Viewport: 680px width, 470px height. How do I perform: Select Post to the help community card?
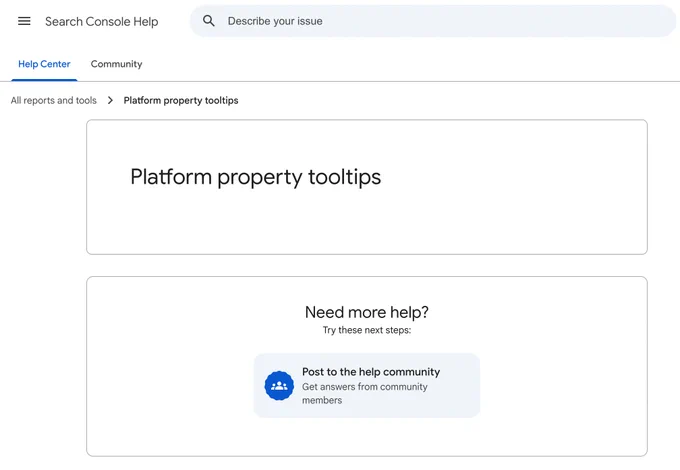coord(367,385)
